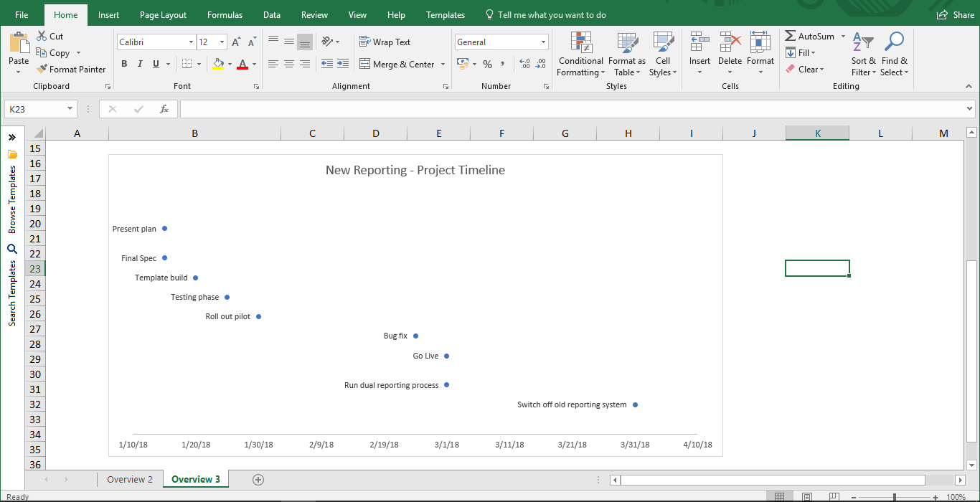Increase font size with large A icon
The height and width of the screenshot is (502, 980).
coord(236,42)
